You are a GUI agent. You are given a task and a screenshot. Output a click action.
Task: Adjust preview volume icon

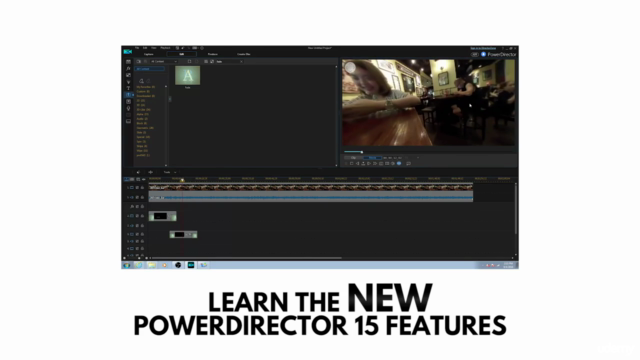point(393,163)
